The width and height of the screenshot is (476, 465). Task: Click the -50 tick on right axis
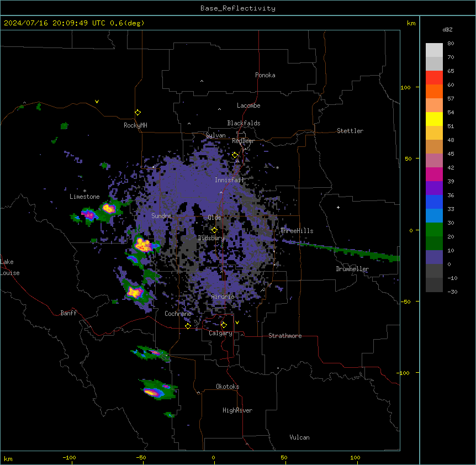coord(405,302)
